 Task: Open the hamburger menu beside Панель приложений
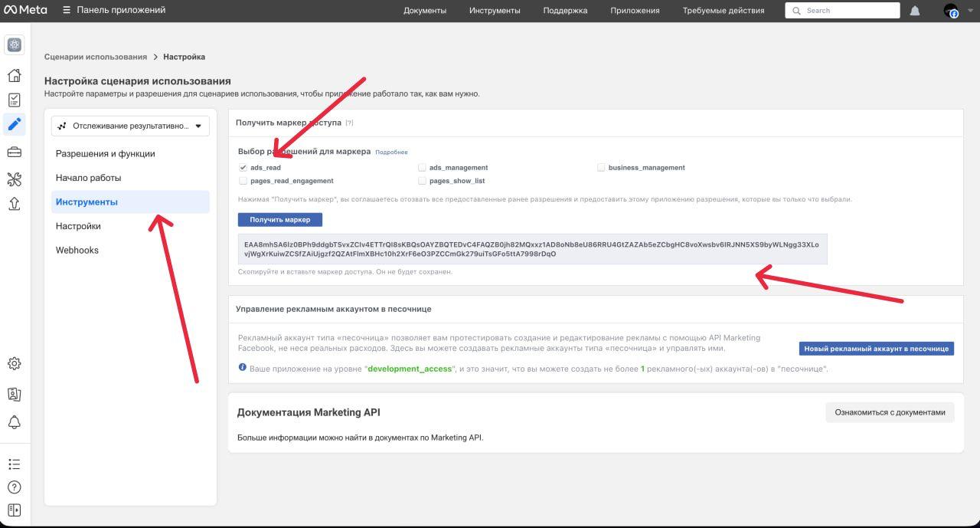67,11
